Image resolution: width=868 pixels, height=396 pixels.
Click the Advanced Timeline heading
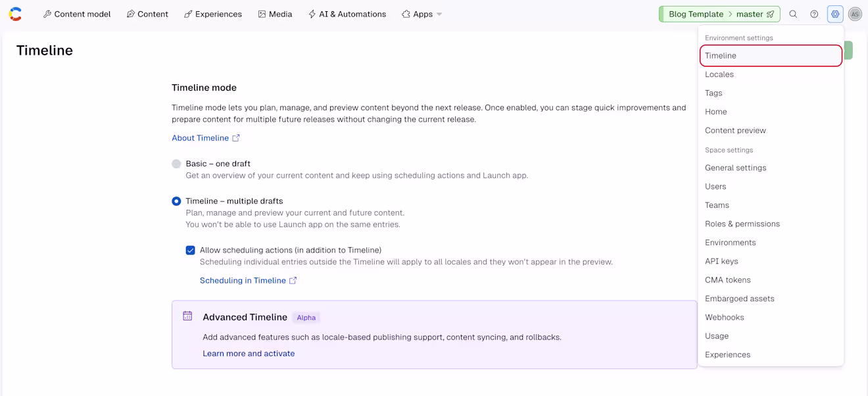click(x=245, y=317)
